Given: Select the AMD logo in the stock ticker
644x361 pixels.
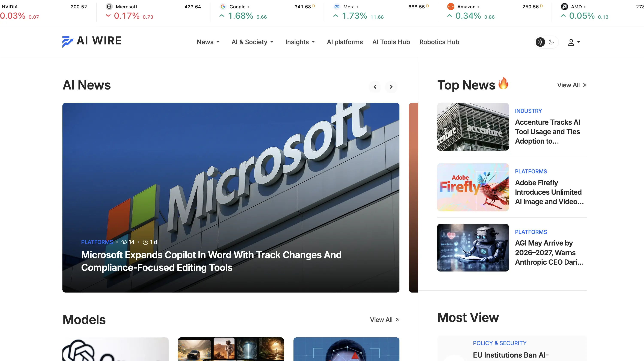Looking at the screenshot, I should pos(565,6).
